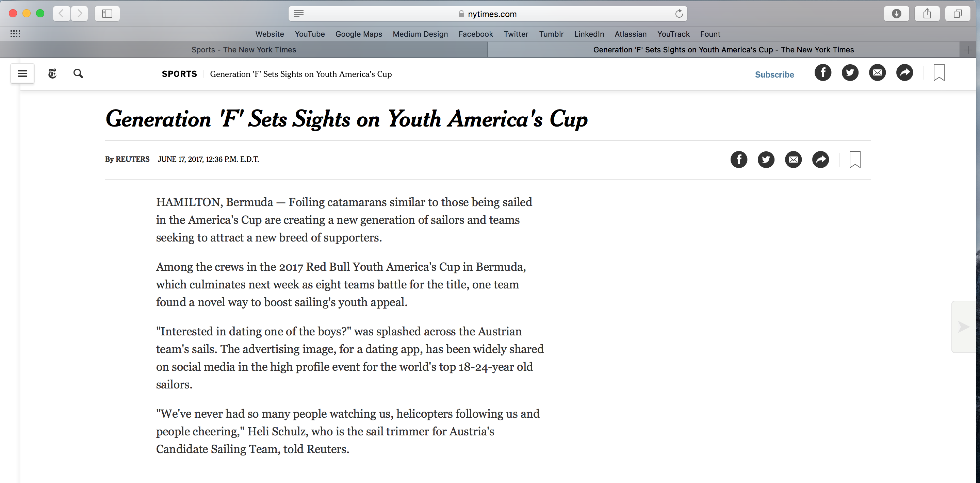Open the site search magnifier icon

click(x=78, y=73)
